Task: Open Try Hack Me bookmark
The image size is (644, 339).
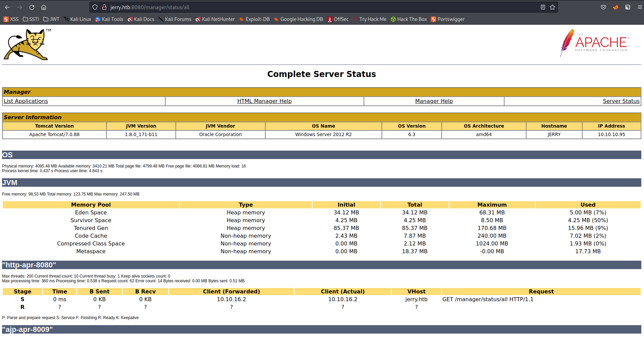Action: [370, 19]
